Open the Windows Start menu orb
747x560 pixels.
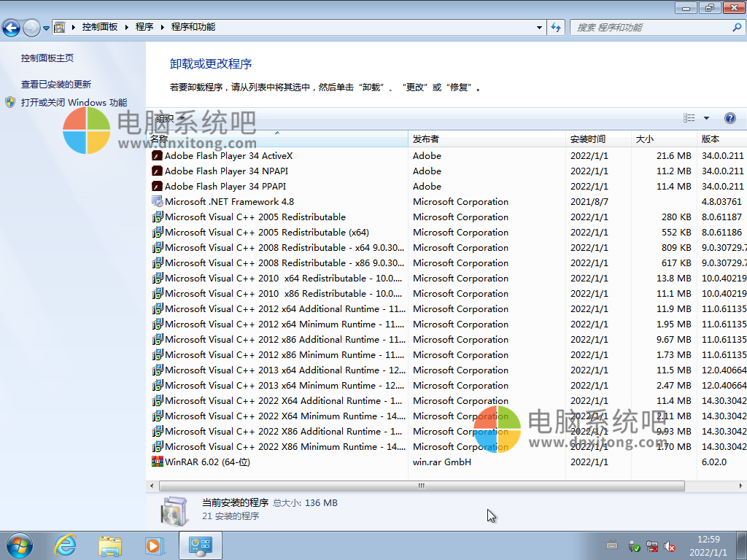point(20,545)
